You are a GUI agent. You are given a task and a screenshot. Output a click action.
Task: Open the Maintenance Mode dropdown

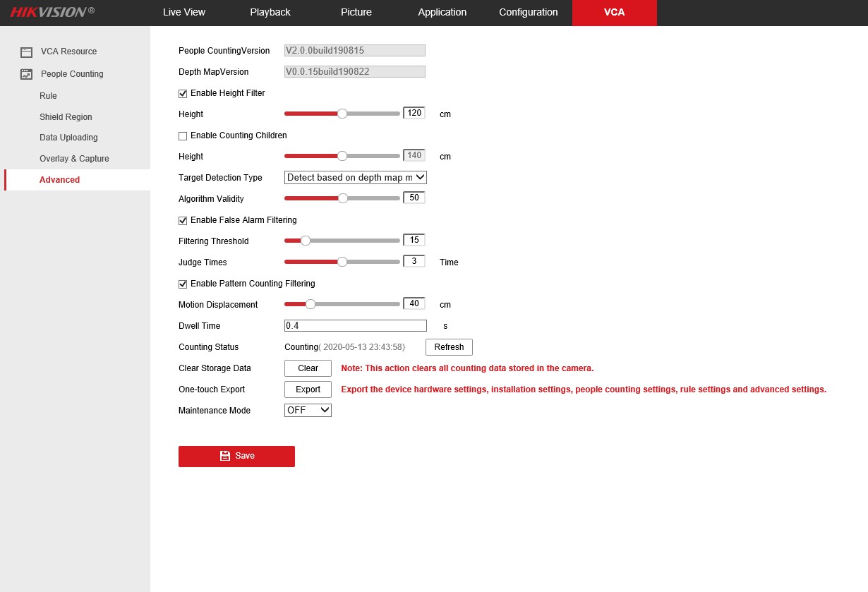(x=308, y=410)
